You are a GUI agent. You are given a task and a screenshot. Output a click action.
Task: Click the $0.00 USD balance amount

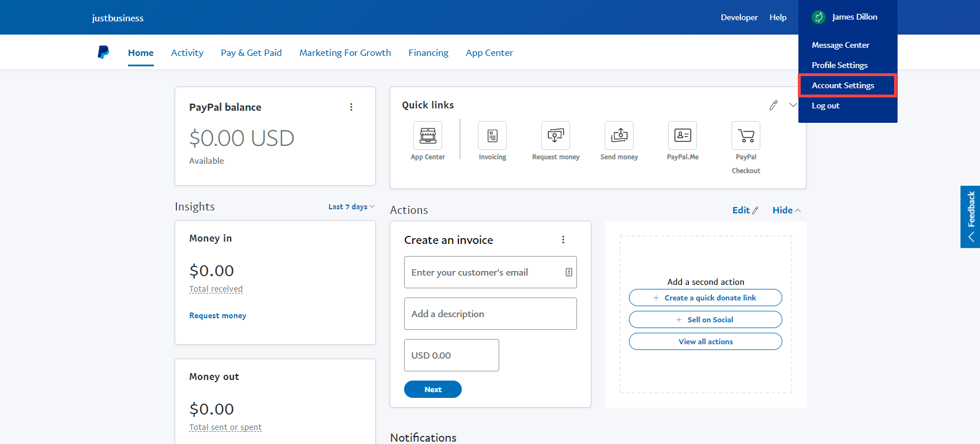[242, 138]
